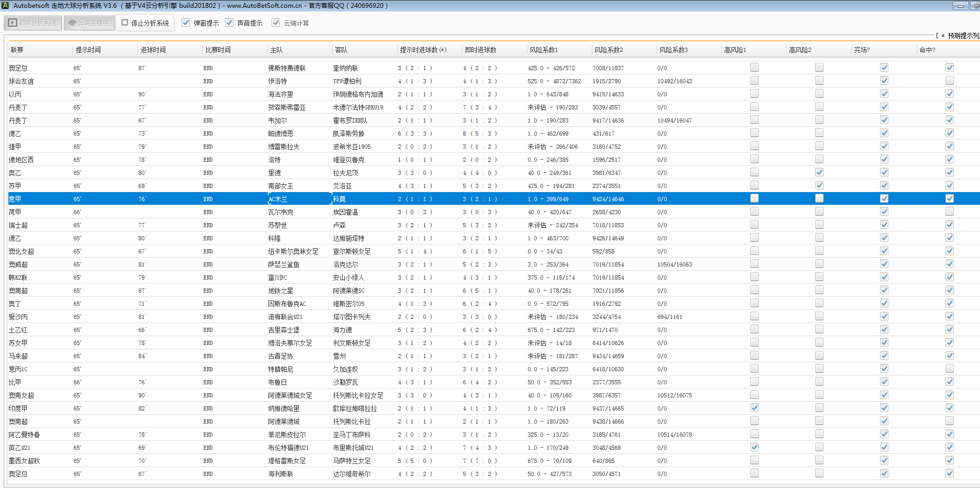Click the 主队 column header
Viewport: 980px width, 488px height.
(x=276, y=50)
